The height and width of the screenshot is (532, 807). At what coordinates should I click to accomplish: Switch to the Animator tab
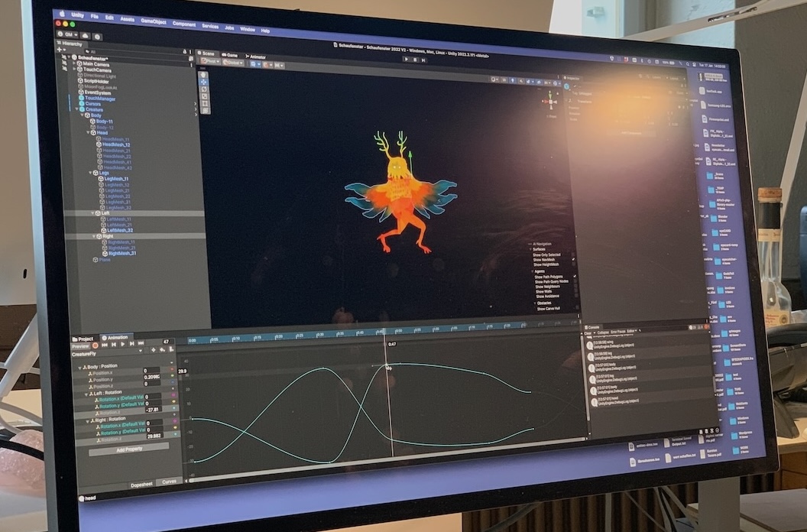(256, 57)
